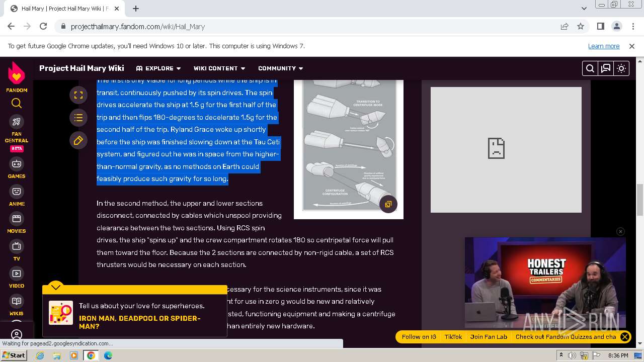Click Join Fan Lab link
644x362 pixels.
click(x=489, y=337)
